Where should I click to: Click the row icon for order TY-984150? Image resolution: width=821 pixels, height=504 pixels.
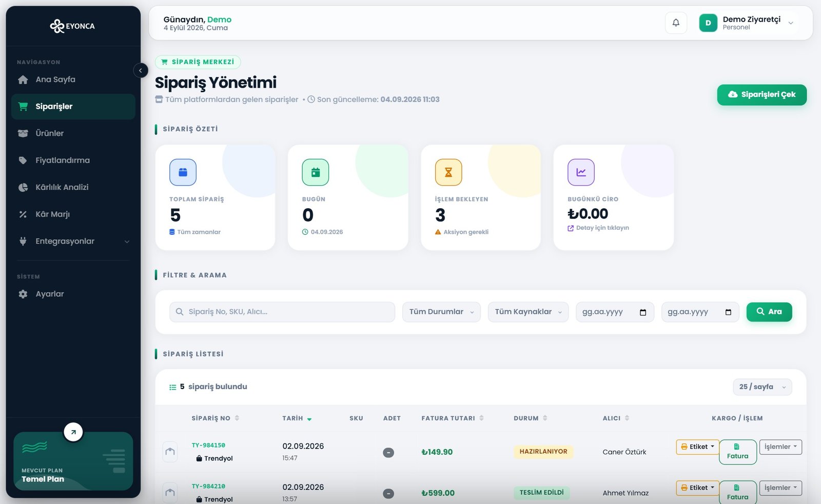(x=170, y=452)
